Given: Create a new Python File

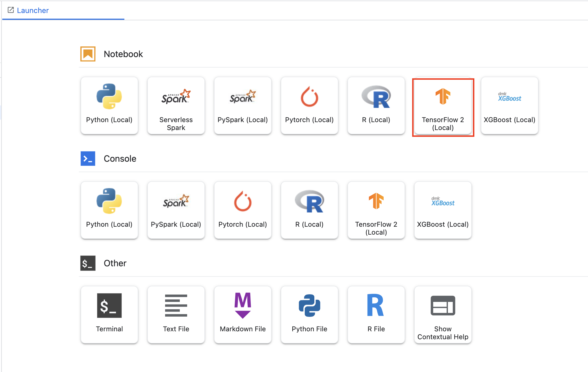Looking at the screenshot, I should [x=309, y=315].
